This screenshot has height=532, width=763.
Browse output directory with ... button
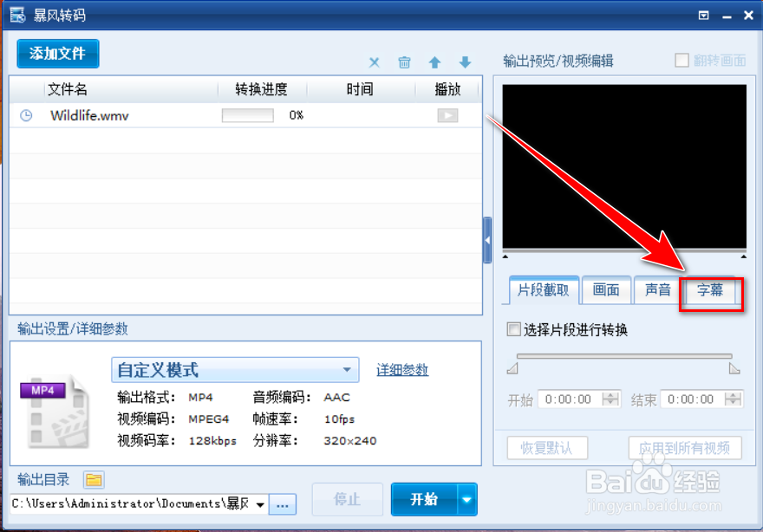(283, 505)
